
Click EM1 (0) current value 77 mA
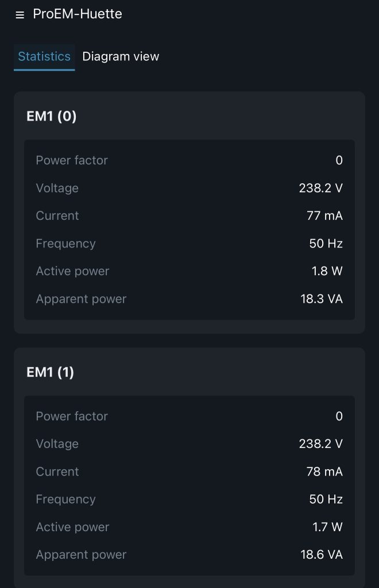point(324,216)
